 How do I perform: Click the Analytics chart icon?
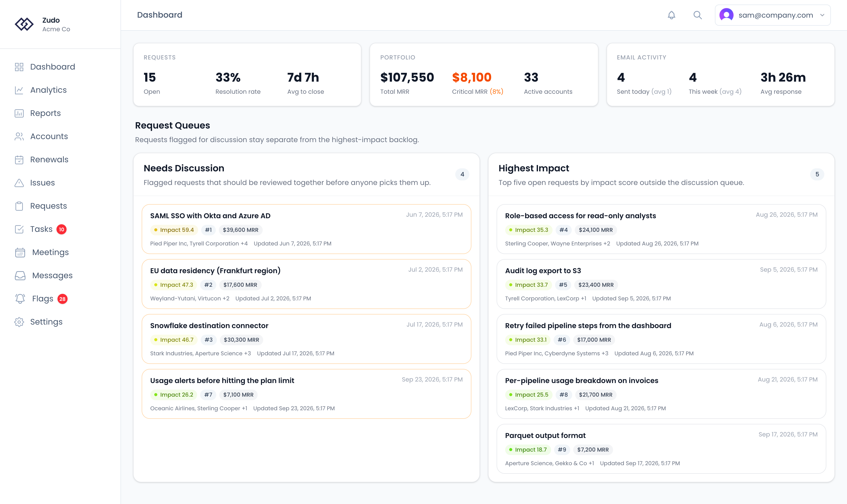point(19,90)
